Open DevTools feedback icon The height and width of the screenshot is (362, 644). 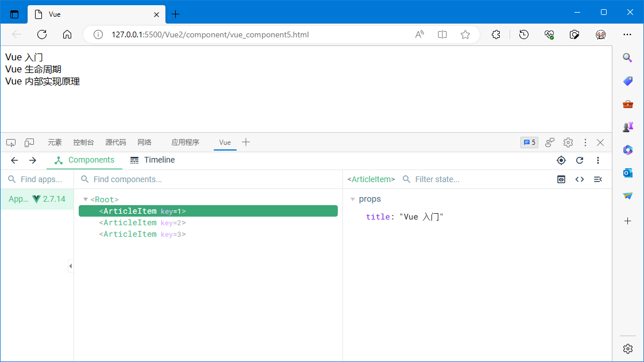(550, 143)
